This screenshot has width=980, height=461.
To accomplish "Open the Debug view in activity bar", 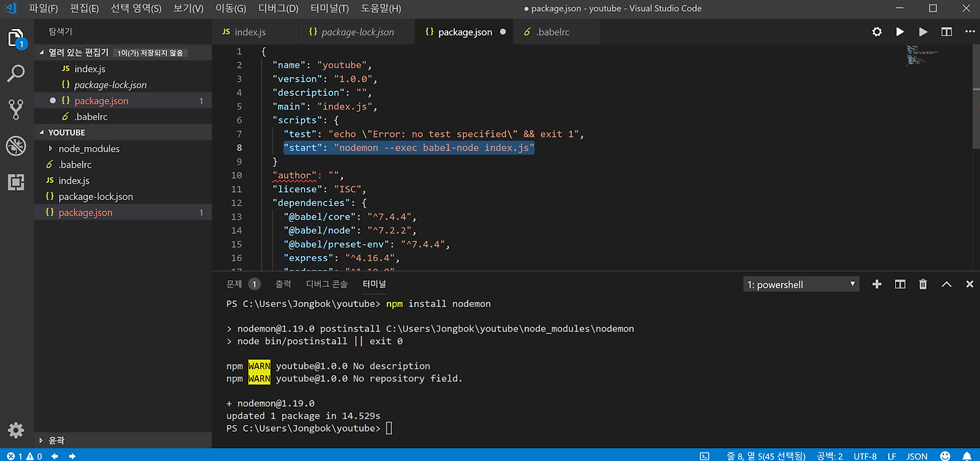I will [x=16, y=145].
